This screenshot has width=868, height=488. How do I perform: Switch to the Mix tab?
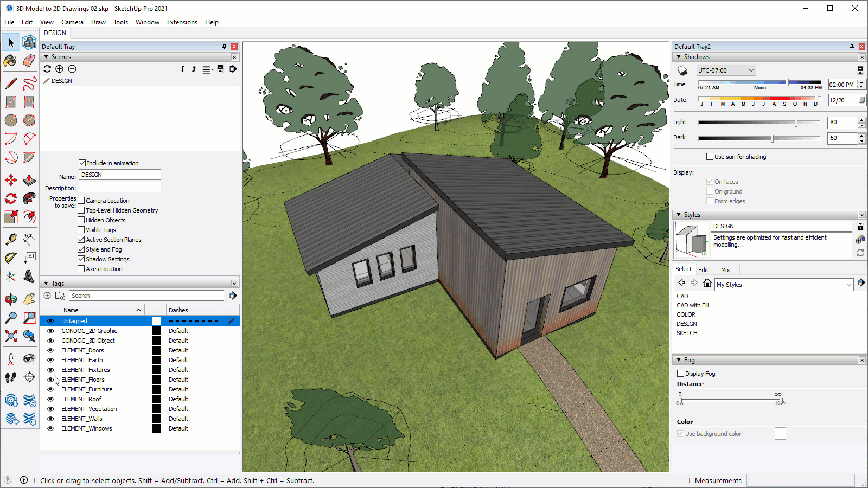(725, 270)
